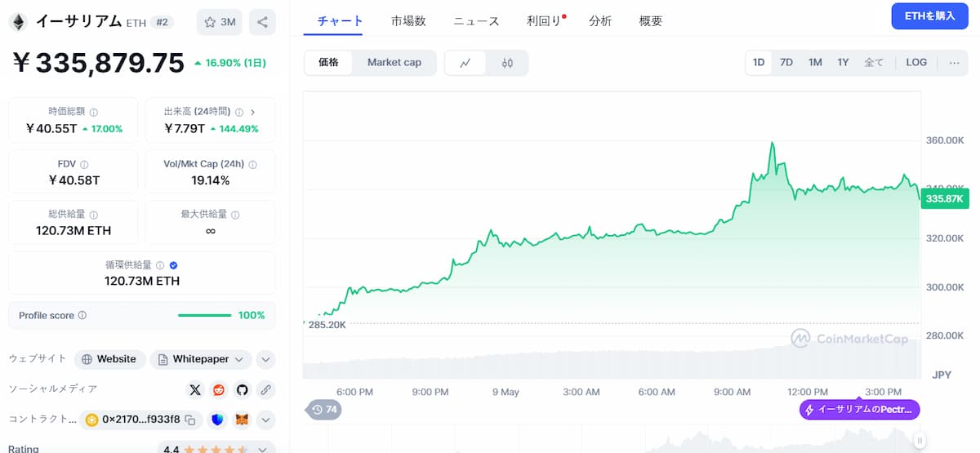Show info tooltip for Profile score
This screenshot has height=453, width=980.
coord(82,315)
